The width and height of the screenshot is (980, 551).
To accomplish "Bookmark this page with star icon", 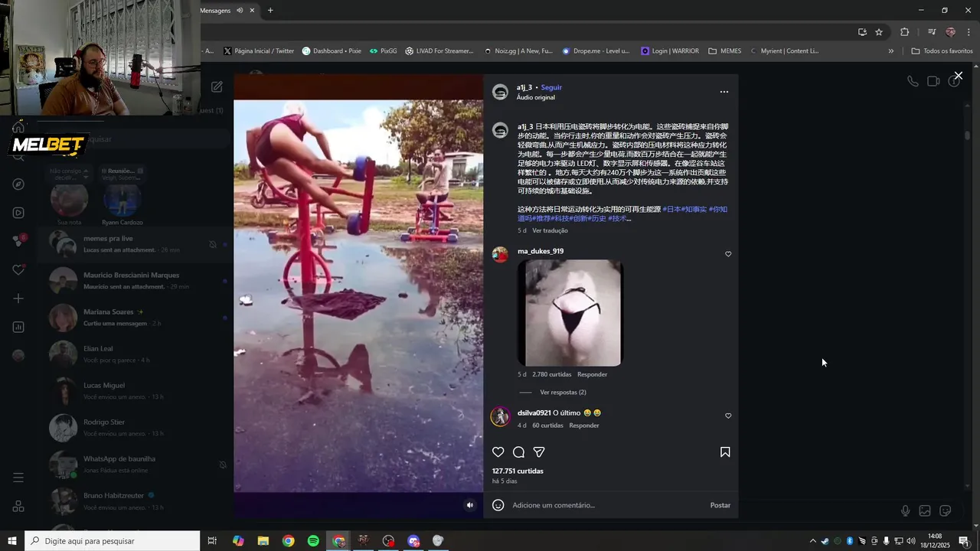I will point(879,32).
